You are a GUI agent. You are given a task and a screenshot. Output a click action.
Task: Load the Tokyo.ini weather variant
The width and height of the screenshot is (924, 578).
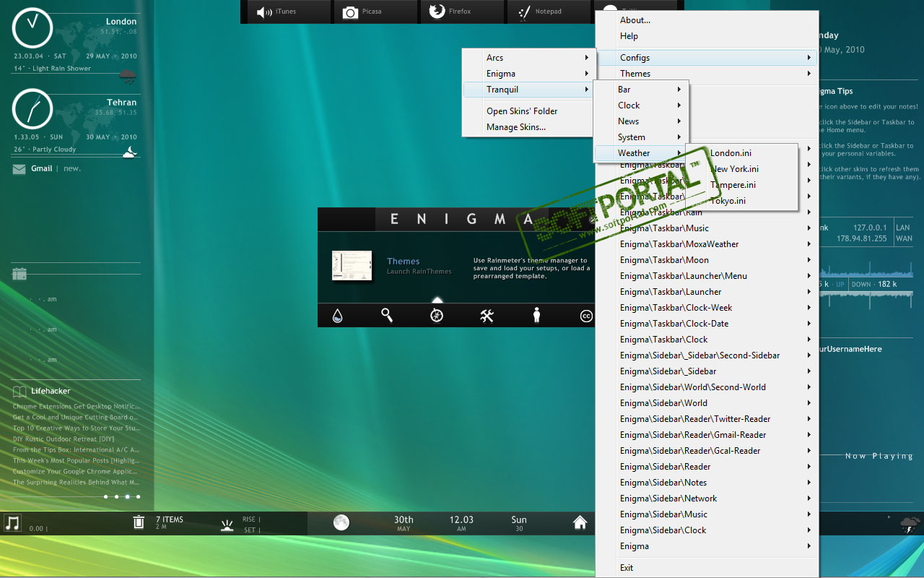[x=741, y=201]
